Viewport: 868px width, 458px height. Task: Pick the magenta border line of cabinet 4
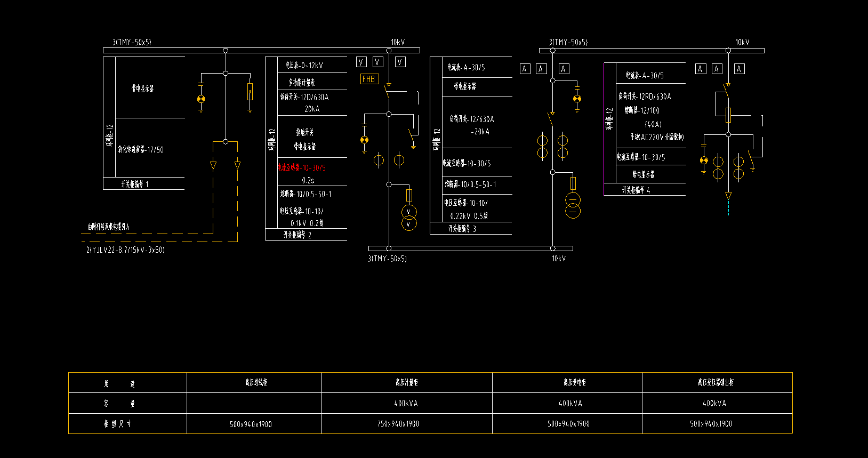[x=604, y=129]
